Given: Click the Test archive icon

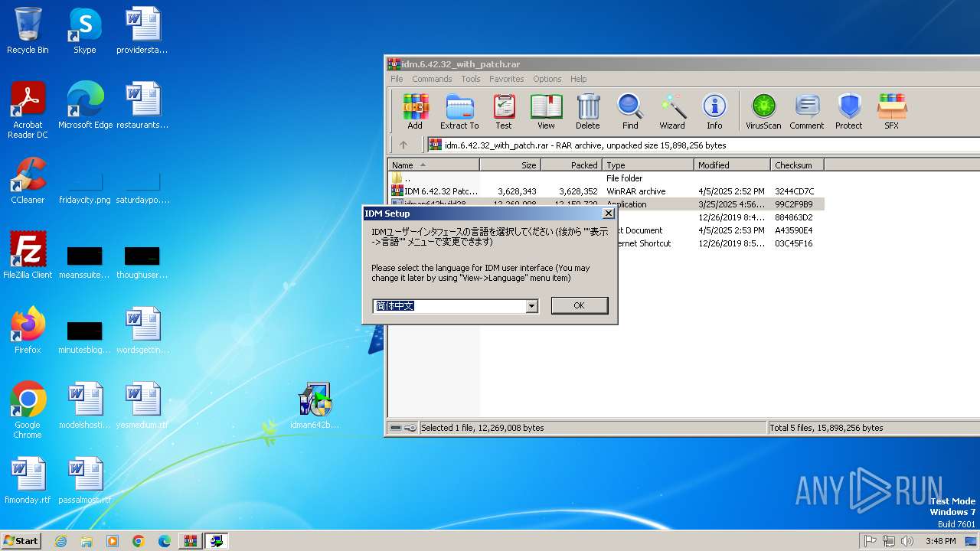Looking at the screenshot, I should (503, 112).
